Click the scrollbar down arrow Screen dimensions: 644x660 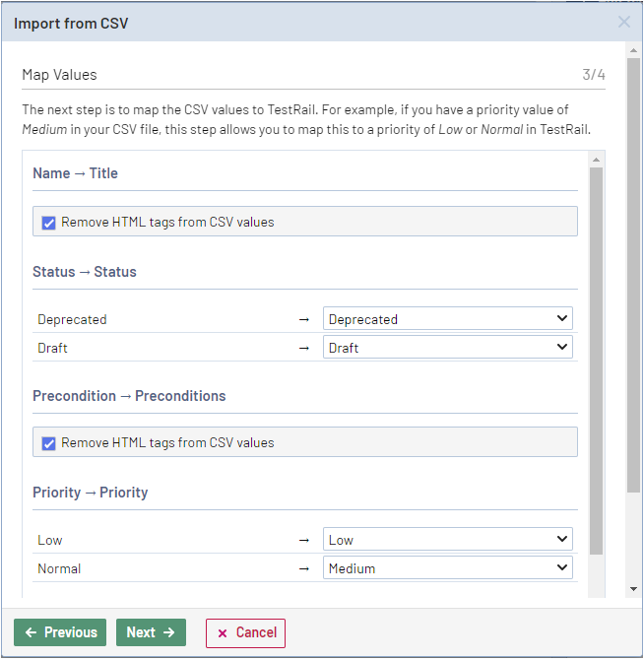click(596, 589)
